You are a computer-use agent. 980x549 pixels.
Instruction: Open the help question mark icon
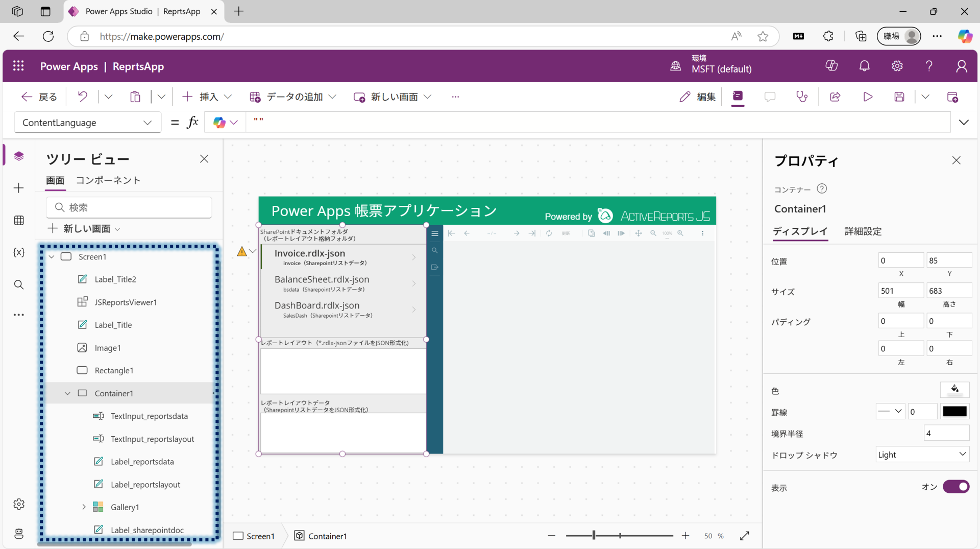point(929,66)
